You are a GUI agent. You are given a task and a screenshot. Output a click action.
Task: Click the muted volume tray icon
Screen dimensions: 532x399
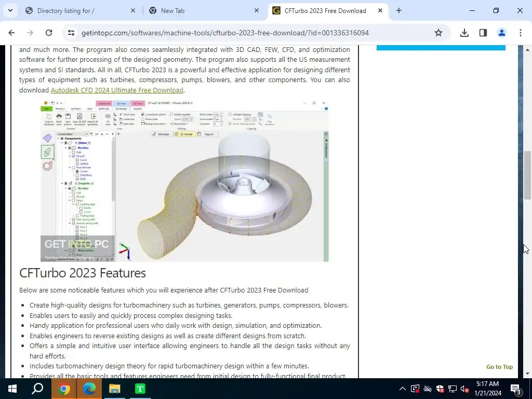click(x=465, y=389)
